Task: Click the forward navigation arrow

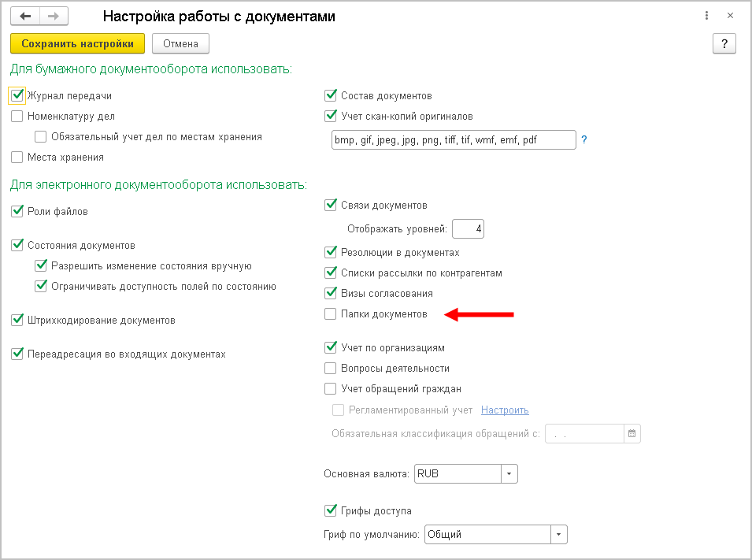Action: coord(54,17)
